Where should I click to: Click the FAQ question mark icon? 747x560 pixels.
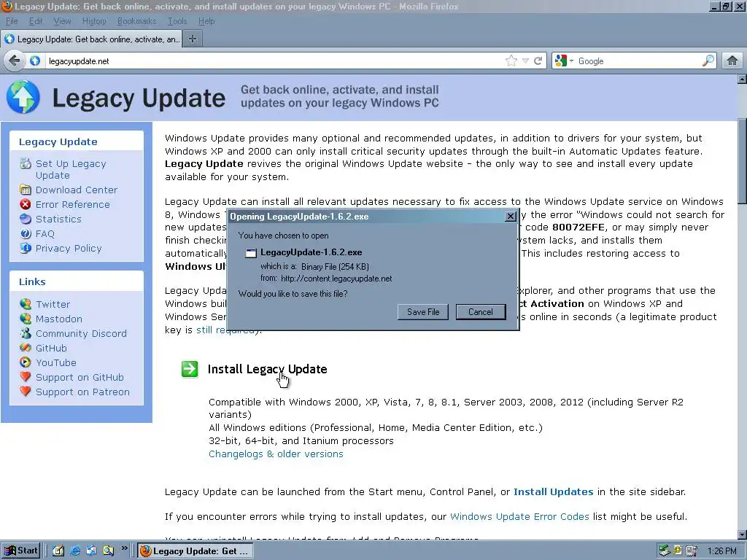tap(26, 234)
